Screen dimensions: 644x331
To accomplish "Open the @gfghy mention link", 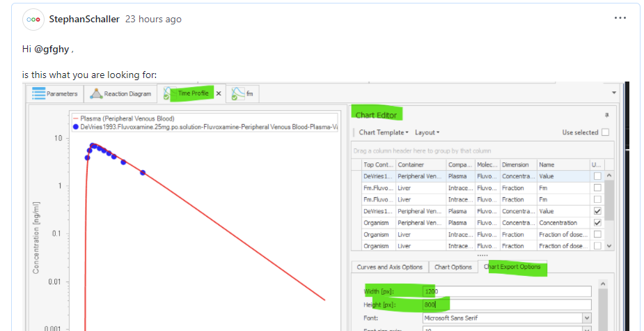I will [52, 49].
